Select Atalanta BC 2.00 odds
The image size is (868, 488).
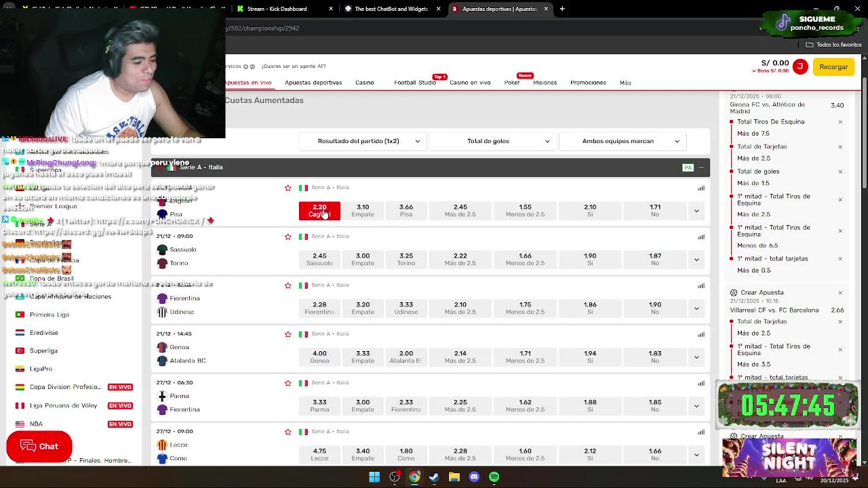406,357
